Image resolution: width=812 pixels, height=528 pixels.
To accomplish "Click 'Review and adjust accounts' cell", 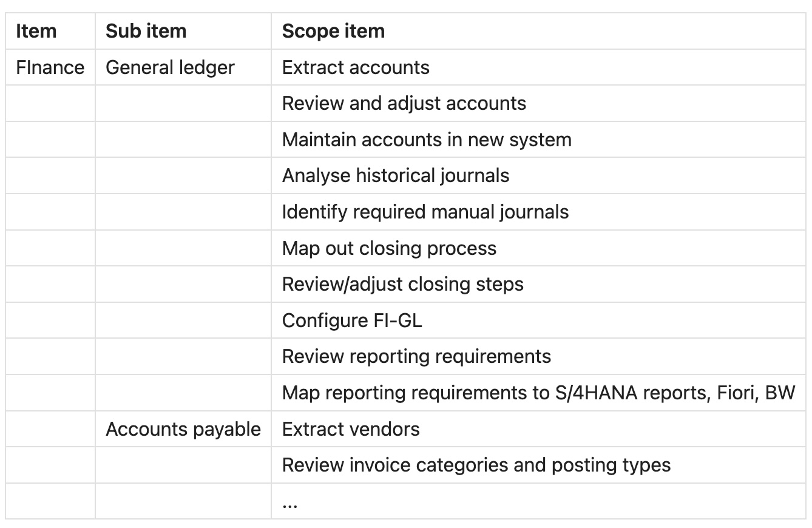I will [538, 103].
